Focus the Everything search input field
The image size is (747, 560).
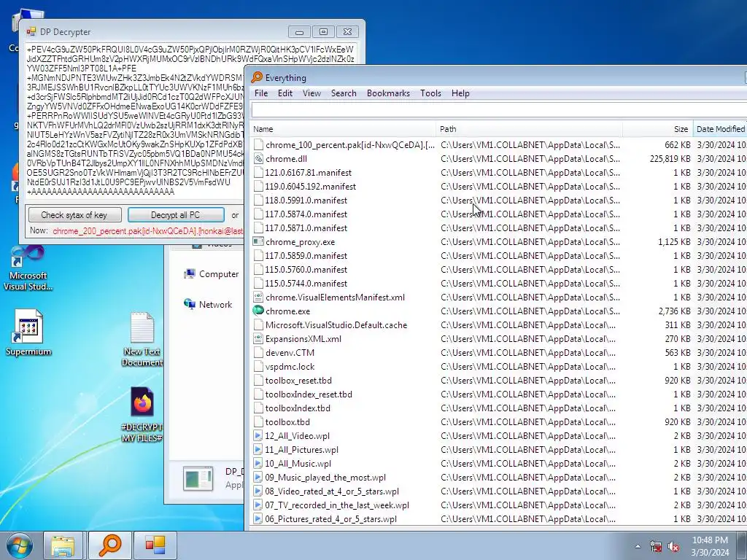498,110
